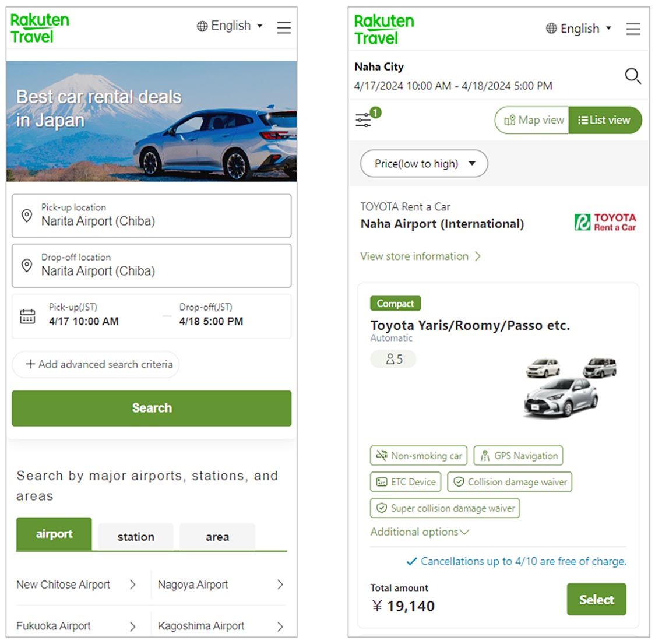Click the pin icon in Pick-up location field
This screenshot has width=655, height=644.
pyautogui.click(x=27, y=216)
